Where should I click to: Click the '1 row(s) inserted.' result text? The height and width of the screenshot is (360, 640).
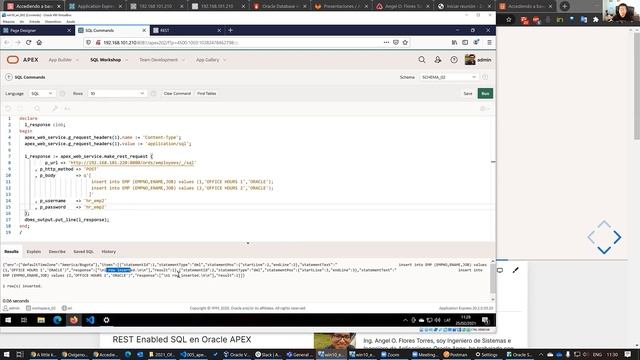coord(22,286)
